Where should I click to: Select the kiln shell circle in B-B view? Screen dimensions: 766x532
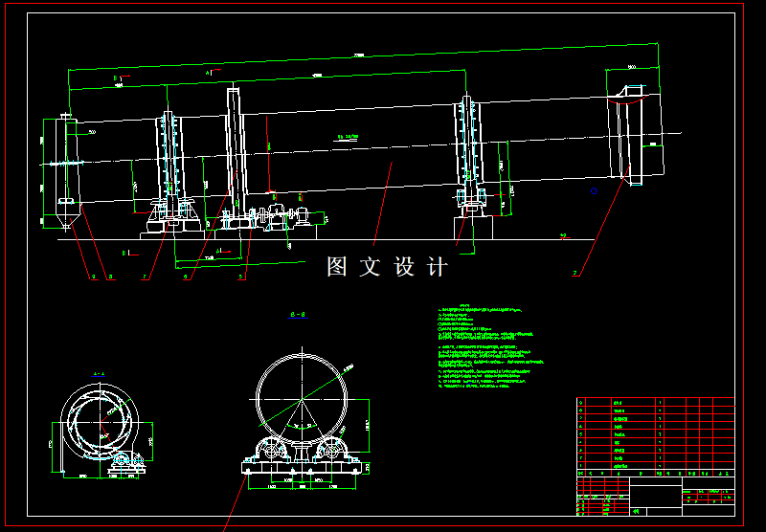pyautogui.click(x=302, y=400)
